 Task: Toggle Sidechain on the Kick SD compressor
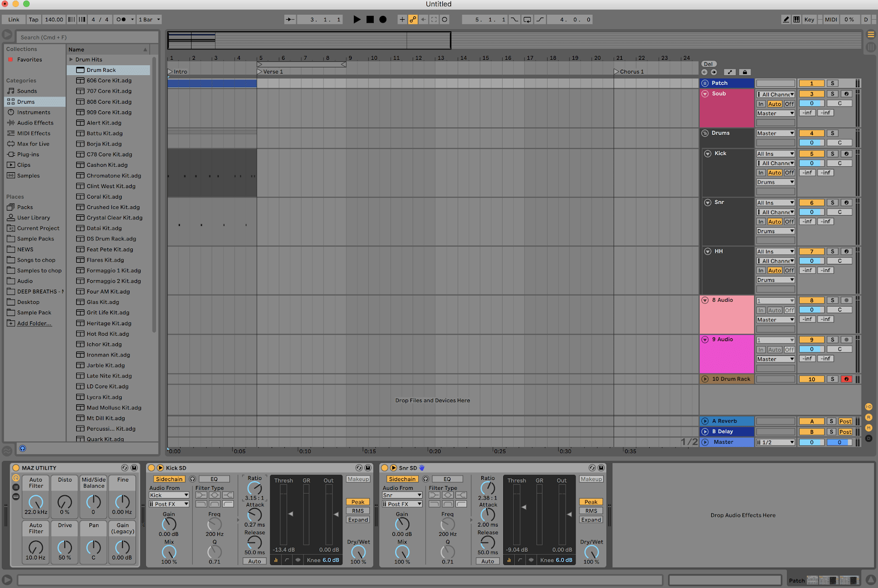(x=168, y=479)
